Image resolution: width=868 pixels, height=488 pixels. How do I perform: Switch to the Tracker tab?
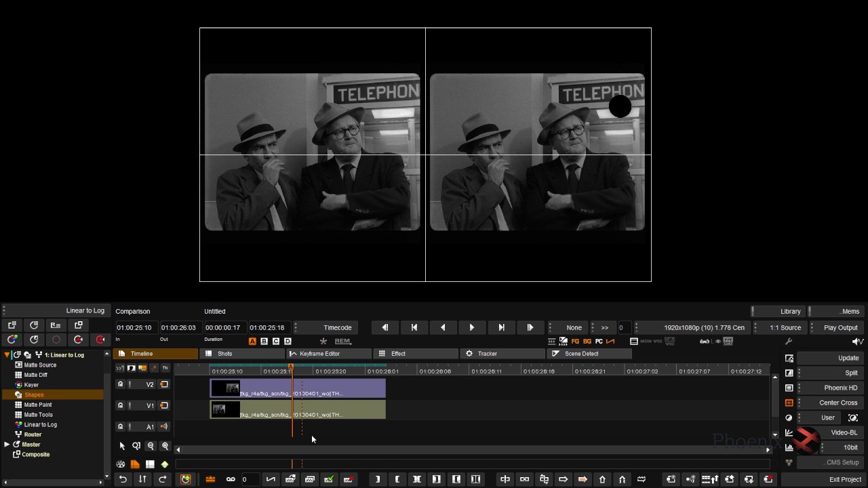pyautogui.click(x=502, y=354)
